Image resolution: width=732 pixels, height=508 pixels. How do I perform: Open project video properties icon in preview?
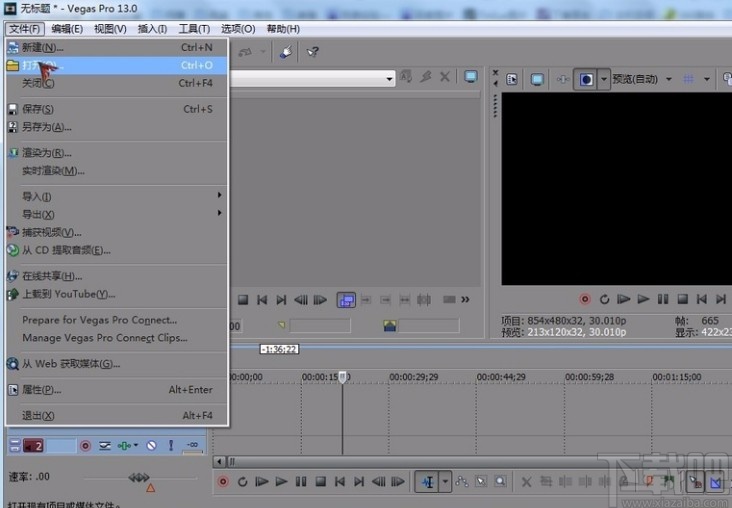coord(512,79)
